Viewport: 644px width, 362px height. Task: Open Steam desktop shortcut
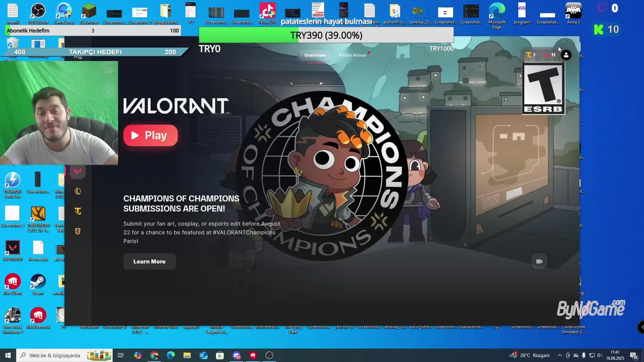[x=38, y=284]
